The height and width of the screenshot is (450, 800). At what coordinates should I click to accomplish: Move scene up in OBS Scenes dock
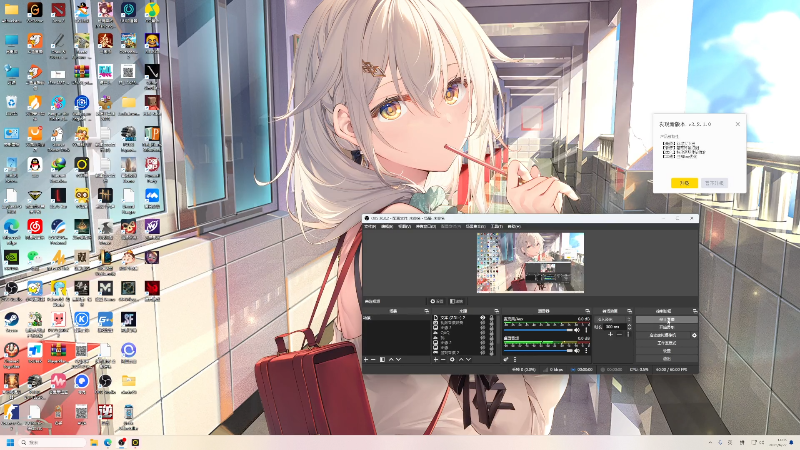click(x=391, y=360)
